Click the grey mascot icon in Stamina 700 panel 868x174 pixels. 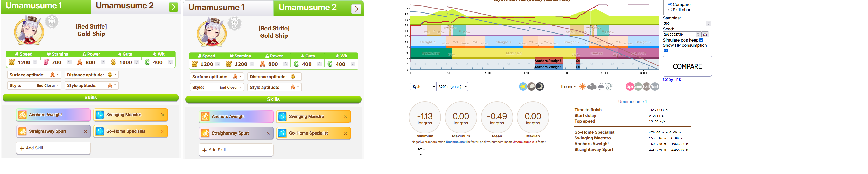click(x=52, y=22)
